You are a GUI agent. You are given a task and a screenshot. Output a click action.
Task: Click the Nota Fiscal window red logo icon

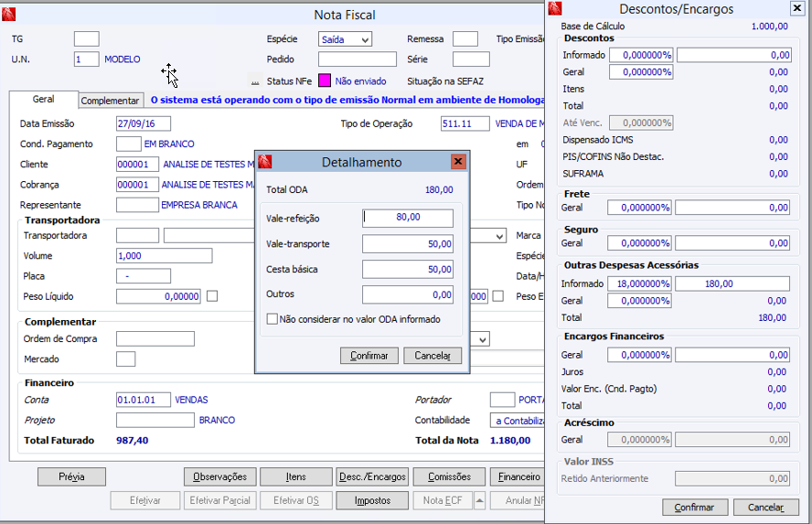pos(9,15)
